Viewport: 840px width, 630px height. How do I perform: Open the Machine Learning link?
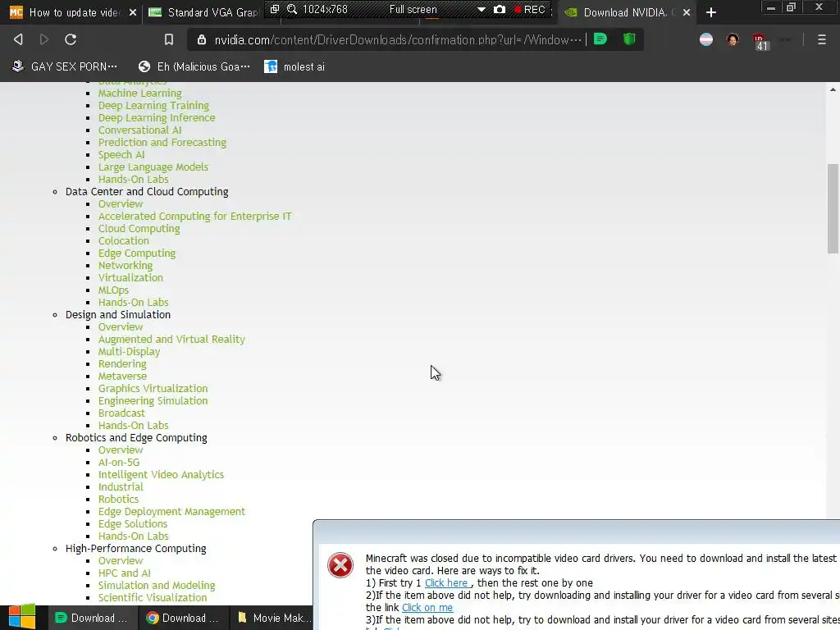[x=139, y=94]
